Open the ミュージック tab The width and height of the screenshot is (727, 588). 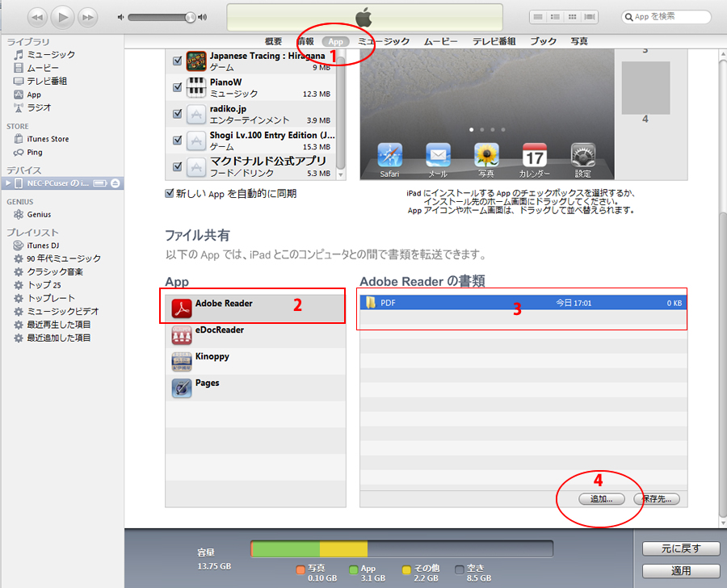(x=384, y=41)
